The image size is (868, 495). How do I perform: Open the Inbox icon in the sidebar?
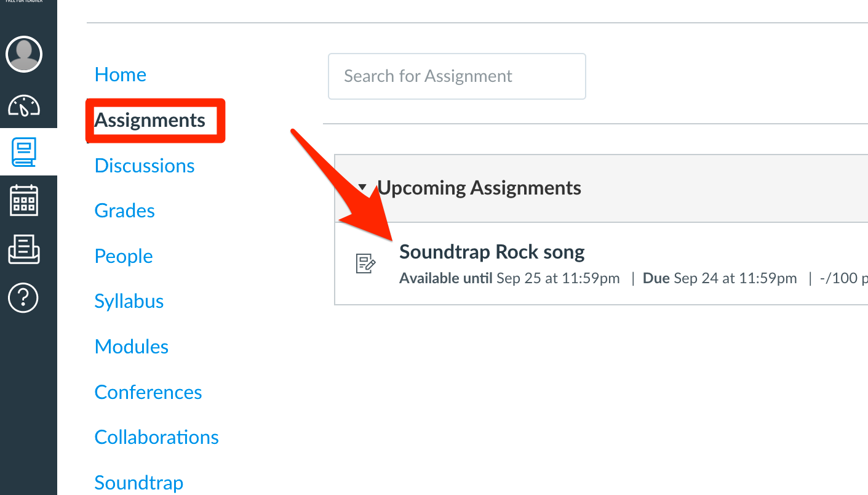[23, 249]
